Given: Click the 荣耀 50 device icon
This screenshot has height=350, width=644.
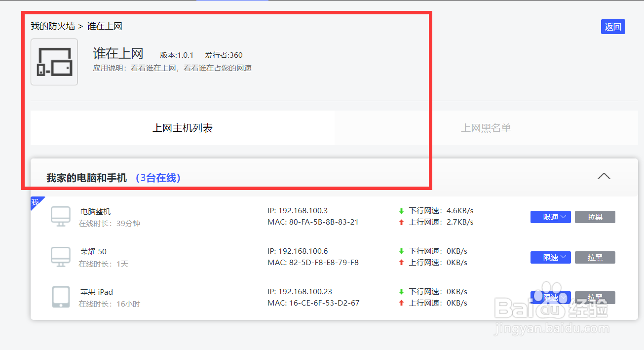Looking at the screenshot, I should click(x=61, y=257).
